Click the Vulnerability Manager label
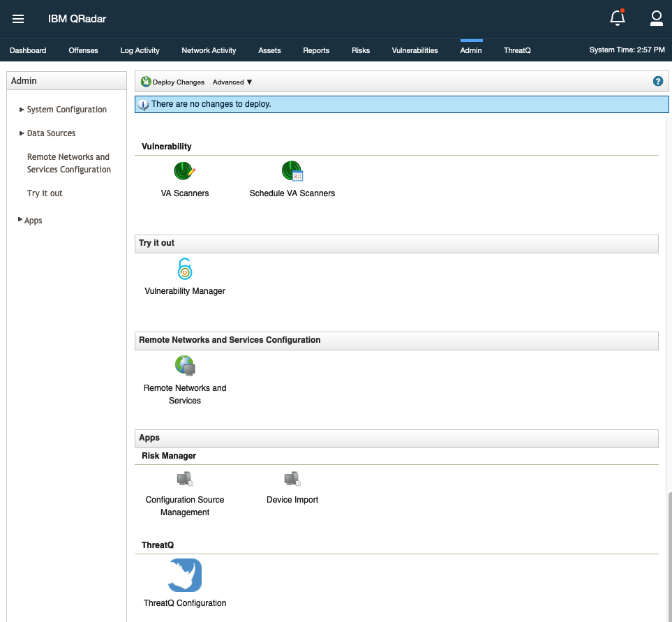This screenshot has width=672, height=622. [185, 291]
